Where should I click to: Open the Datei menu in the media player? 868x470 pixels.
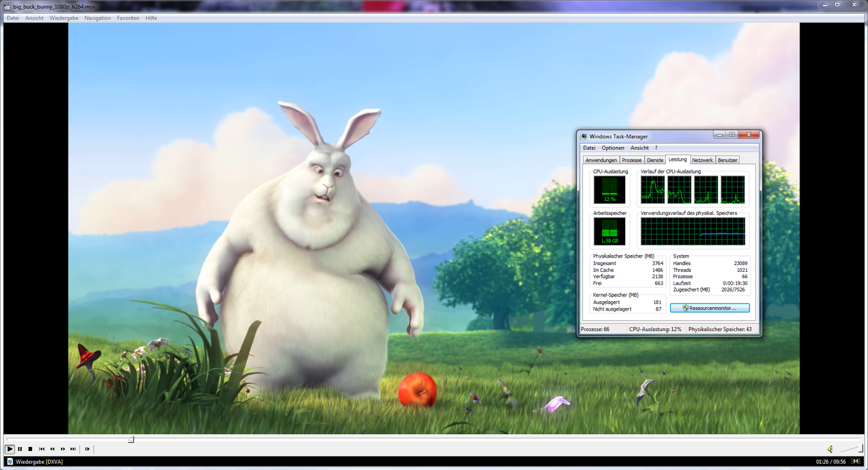(13, 18)
